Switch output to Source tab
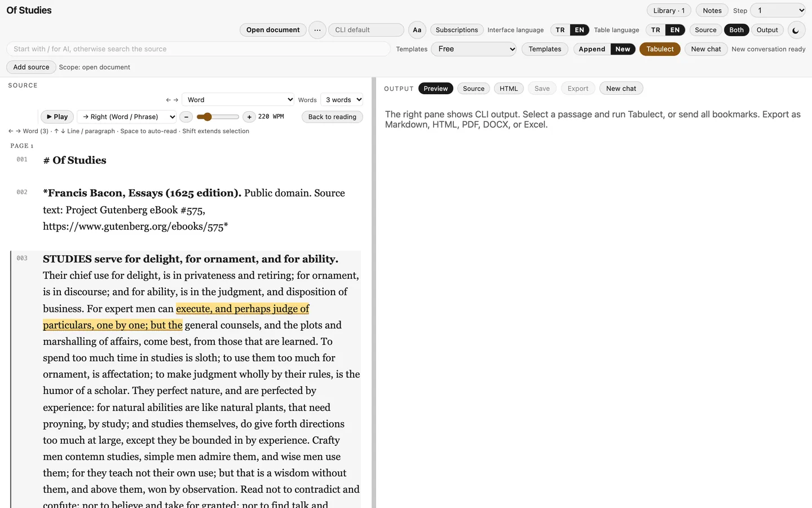 click(474, 89)
